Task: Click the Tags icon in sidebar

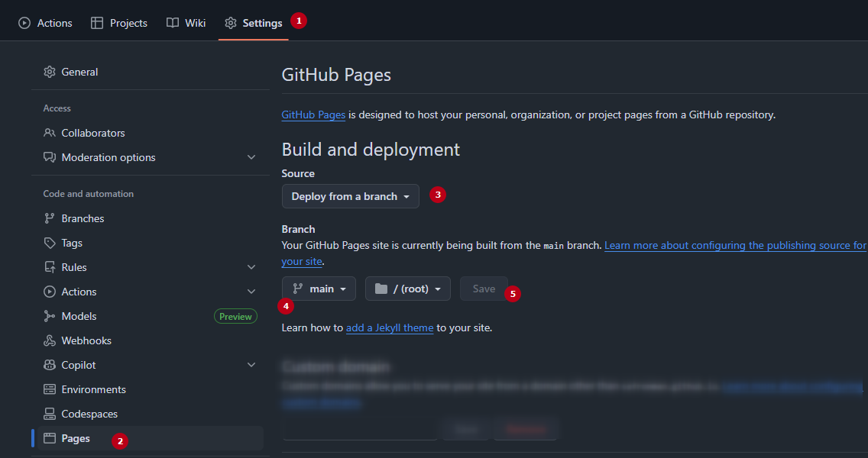Action: 50,243
